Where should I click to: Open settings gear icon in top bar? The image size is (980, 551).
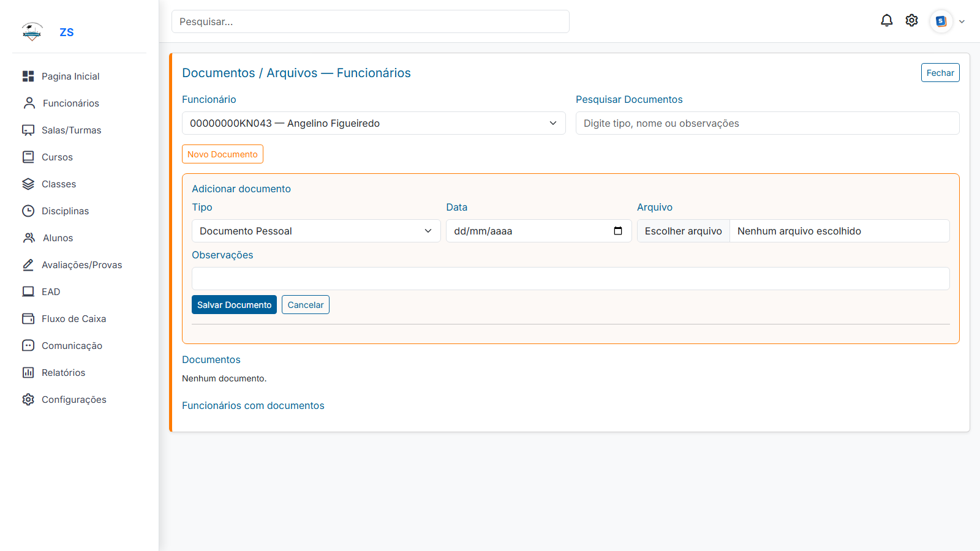(911, 21)
